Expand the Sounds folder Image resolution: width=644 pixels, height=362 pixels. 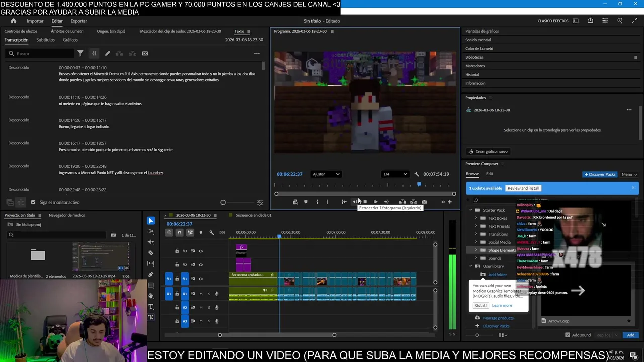pos(476,258)
